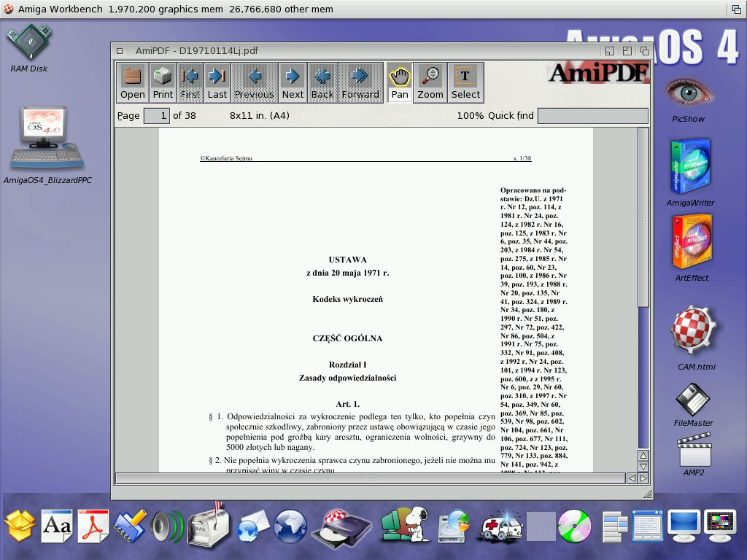
Task: Click the scroll right arrow in AmiPDF
Action: [643, 478]
